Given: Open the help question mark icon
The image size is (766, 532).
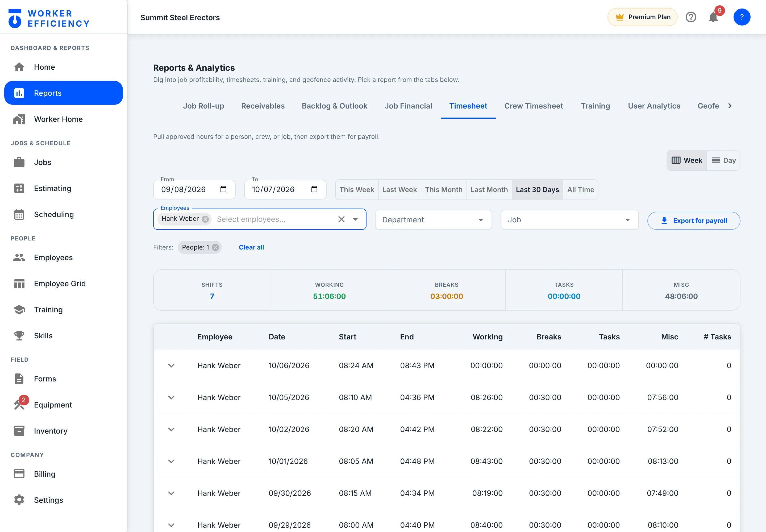Looking at the screenshot, I should tap(691, 17).
